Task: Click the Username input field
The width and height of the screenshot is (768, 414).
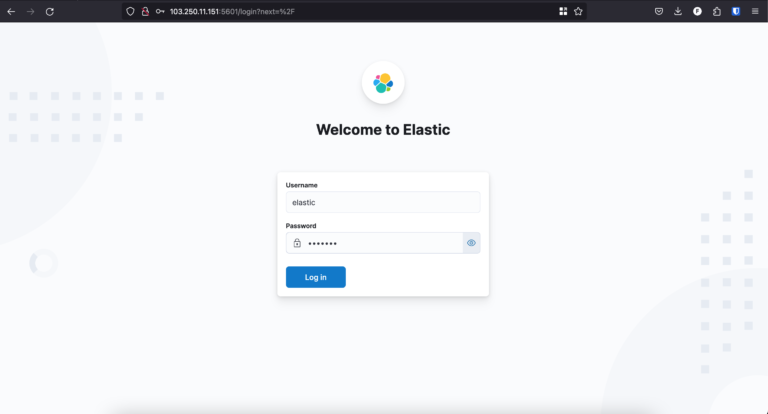Action: pyautogui.click(x=383, y=202)
